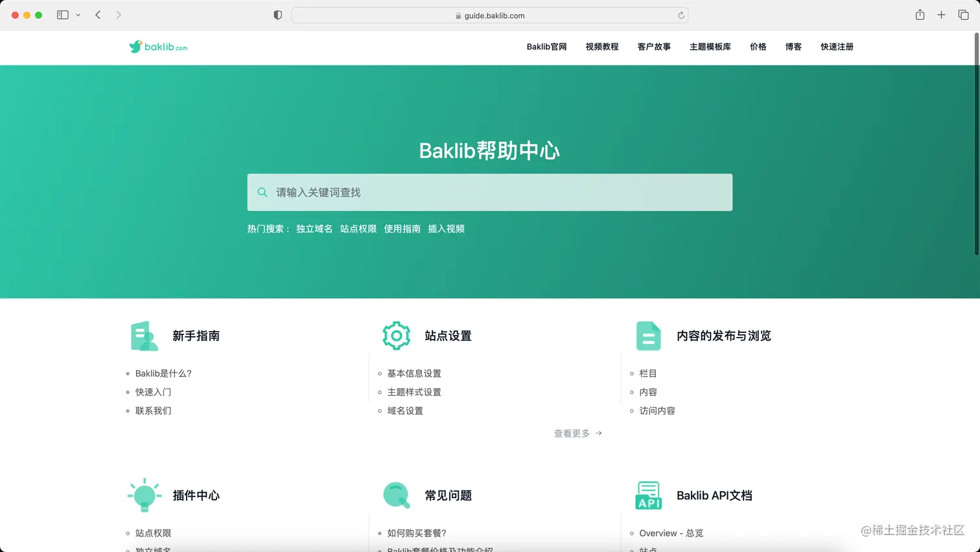Image resolution: width=980 pixels, height=552 pixels.
Task: Open the Baklib API文档 heading
Action: (714, 495)
